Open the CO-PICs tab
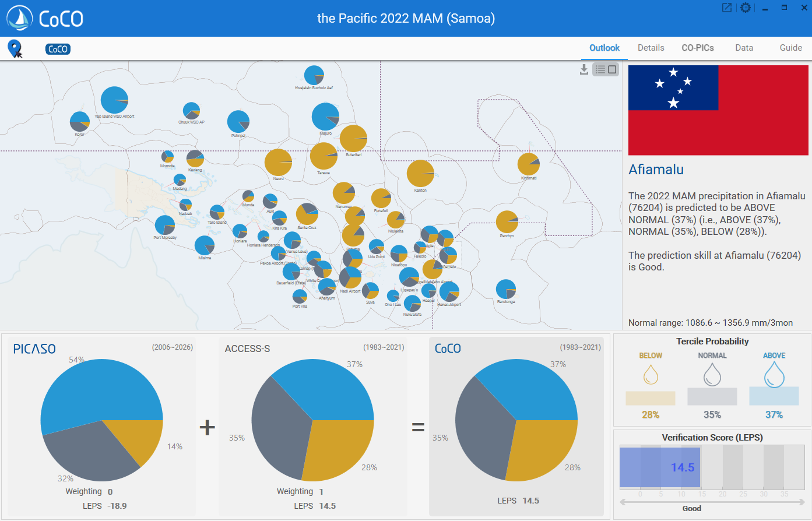The width and height of the screenshot is (812, 521). 697,48
